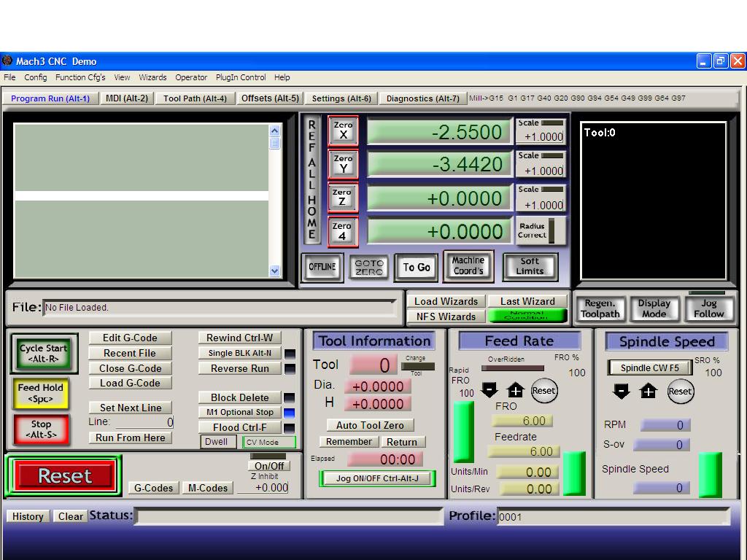Toggle the OFFLINE button
747x560 pixels.
[322, 267]
